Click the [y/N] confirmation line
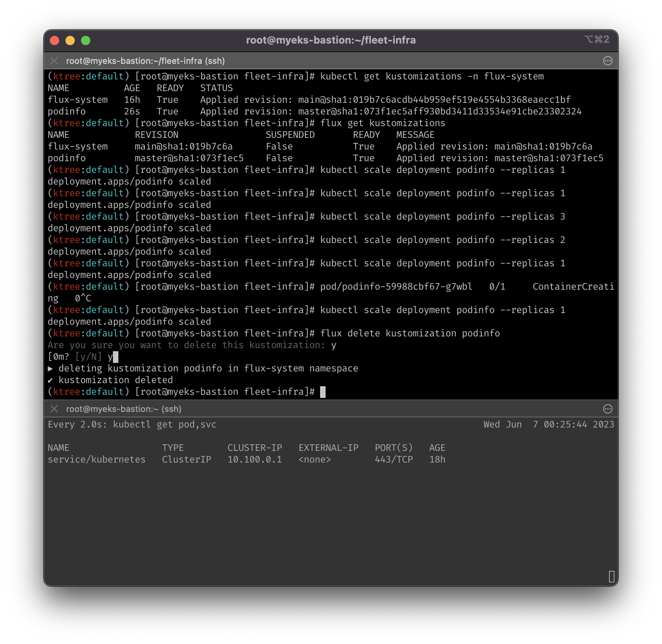 (x=83, y=357)
